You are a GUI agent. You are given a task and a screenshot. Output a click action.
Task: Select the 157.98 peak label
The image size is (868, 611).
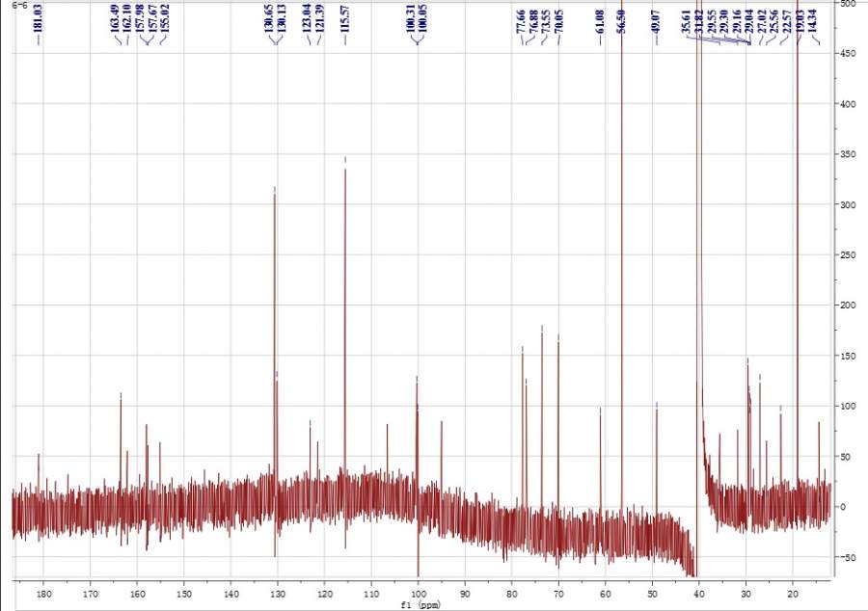[x=140, y=17]
